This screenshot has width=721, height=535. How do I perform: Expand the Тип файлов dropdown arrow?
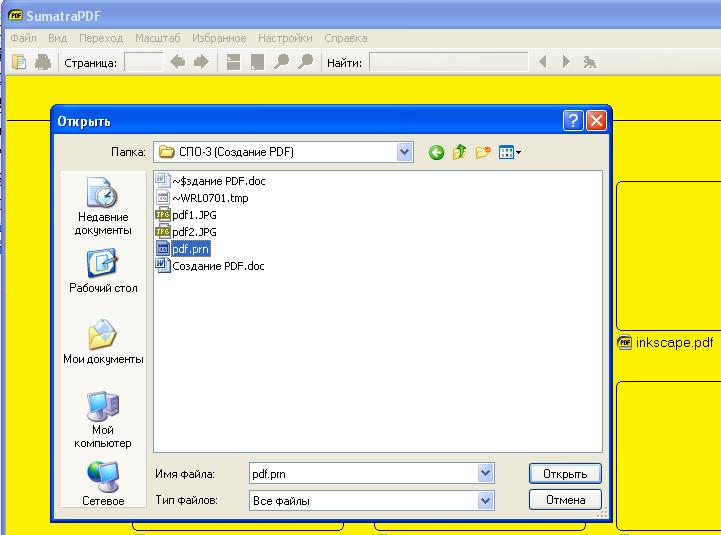tap(485, 500)
